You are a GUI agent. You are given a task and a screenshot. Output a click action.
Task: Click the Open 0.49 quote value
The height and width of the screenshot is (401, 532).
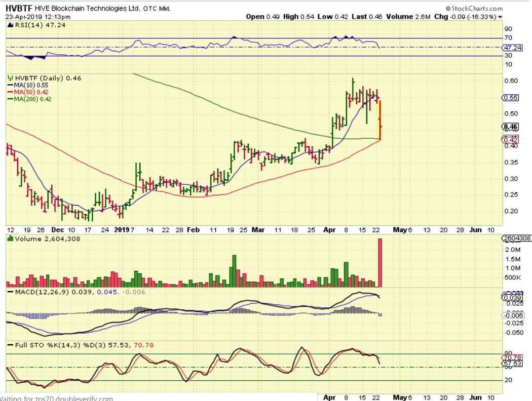[263, 17]
